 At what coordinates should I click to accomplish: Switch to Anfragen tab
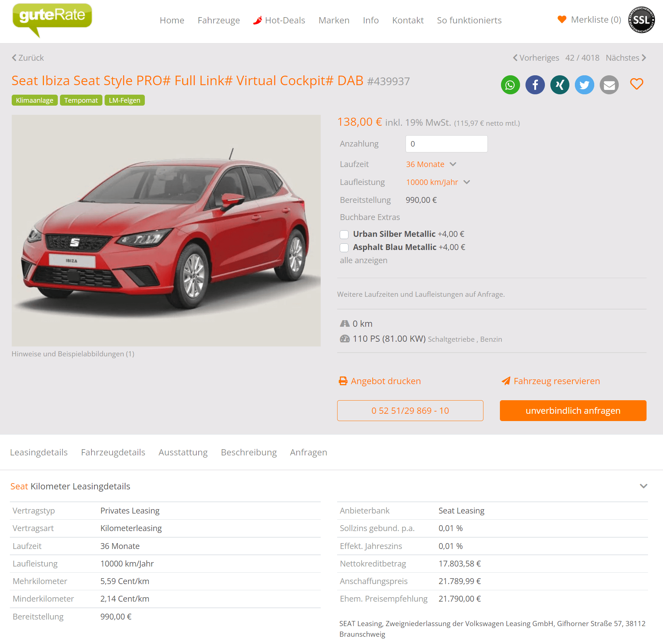pyautogui.click(x=308, y=452)
